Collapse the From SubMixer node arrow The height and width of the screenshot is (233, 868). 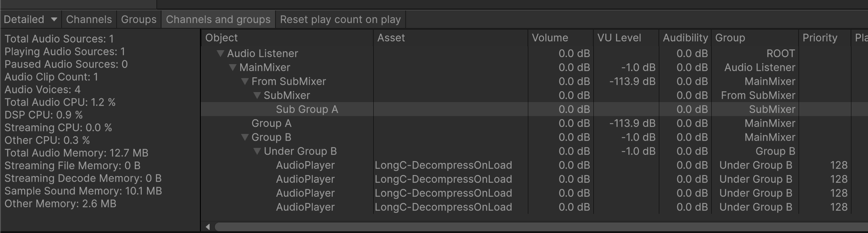pos(245,82)
